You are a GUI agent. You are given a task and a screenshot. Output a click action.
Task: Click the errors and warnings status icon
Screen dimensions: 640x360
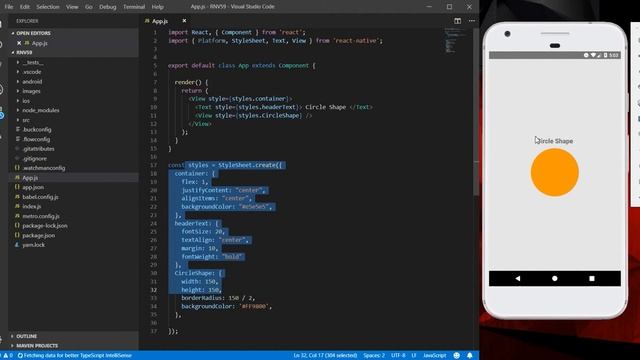[8, 356]
